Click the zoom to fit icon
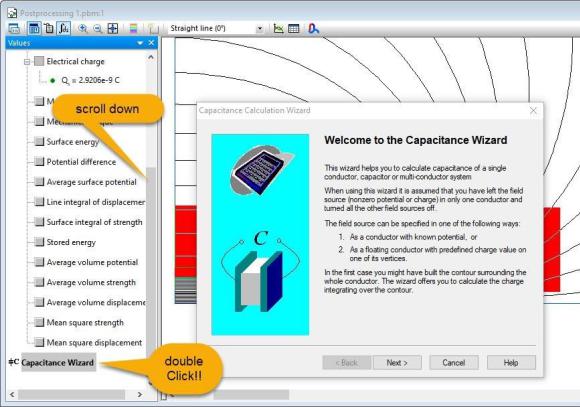580x407 pixels. 112,28
